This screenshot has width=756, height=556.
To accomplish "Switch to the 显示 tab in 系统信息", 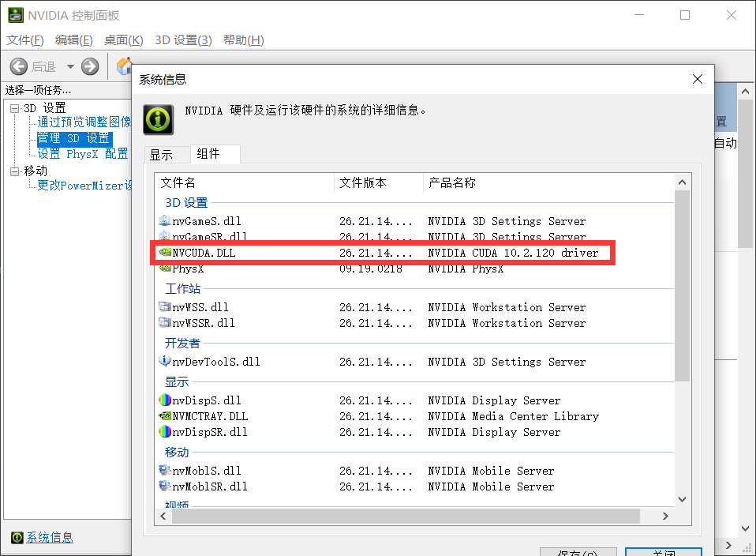I will click(167, 155).
